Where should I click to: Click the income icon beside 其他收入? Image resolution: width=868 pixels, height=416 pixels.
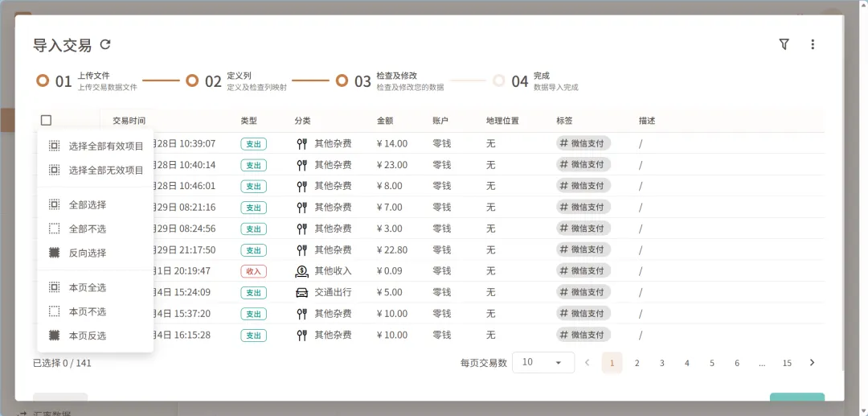pyautogui.click(x=301, y=271)
